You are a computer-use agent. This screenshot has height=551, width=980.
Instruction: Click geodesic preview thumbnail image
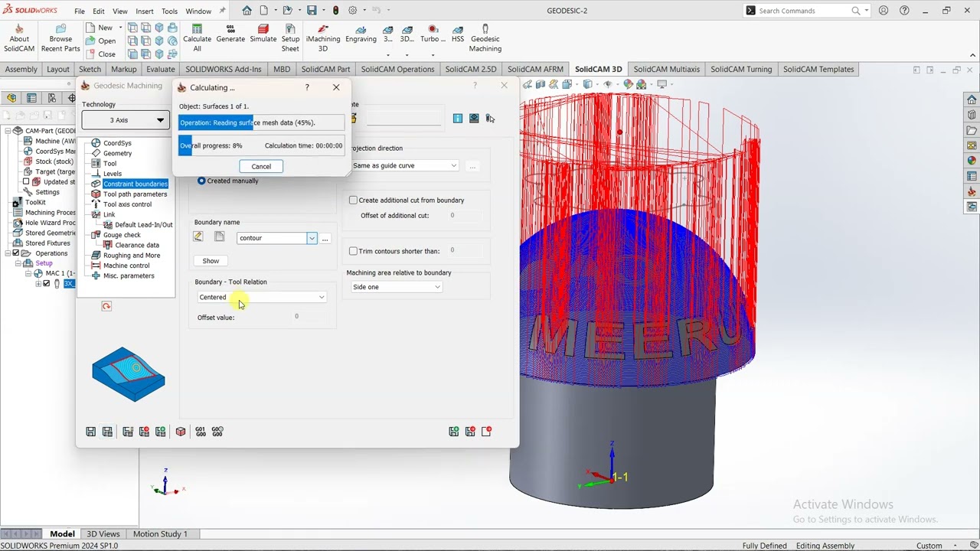129,374
